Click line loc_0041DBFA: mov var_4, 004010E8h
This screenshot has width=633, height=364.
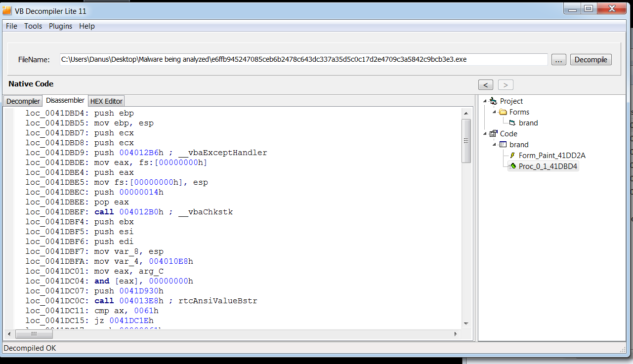click(x=109, y=261)
